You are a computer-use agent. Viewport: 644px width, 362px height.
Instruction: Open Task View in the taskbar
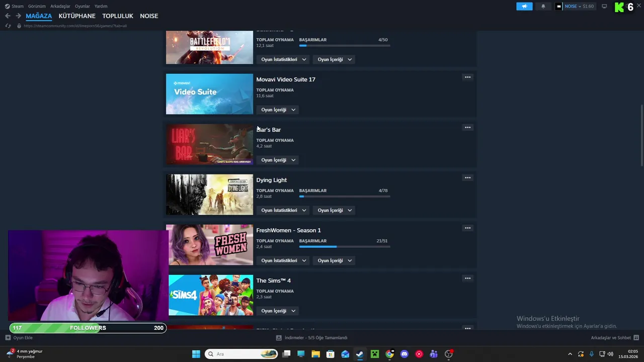tap(286, 354)
